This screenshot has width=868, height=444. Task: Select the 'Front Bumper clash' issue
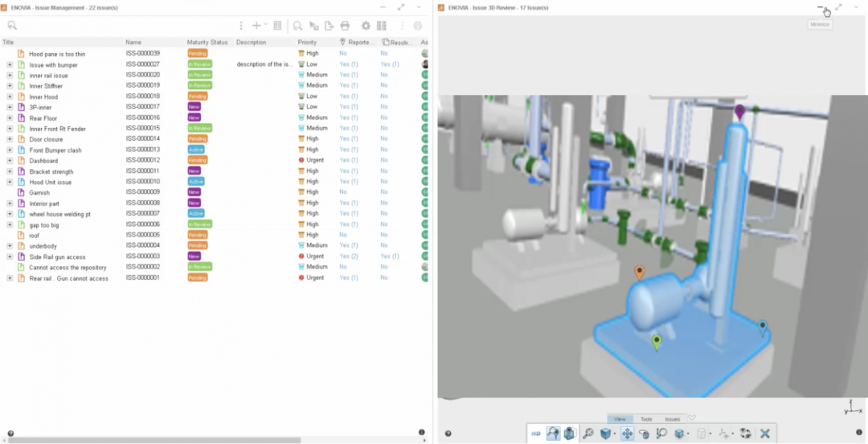pyautogui.click(x=55, y=150)
